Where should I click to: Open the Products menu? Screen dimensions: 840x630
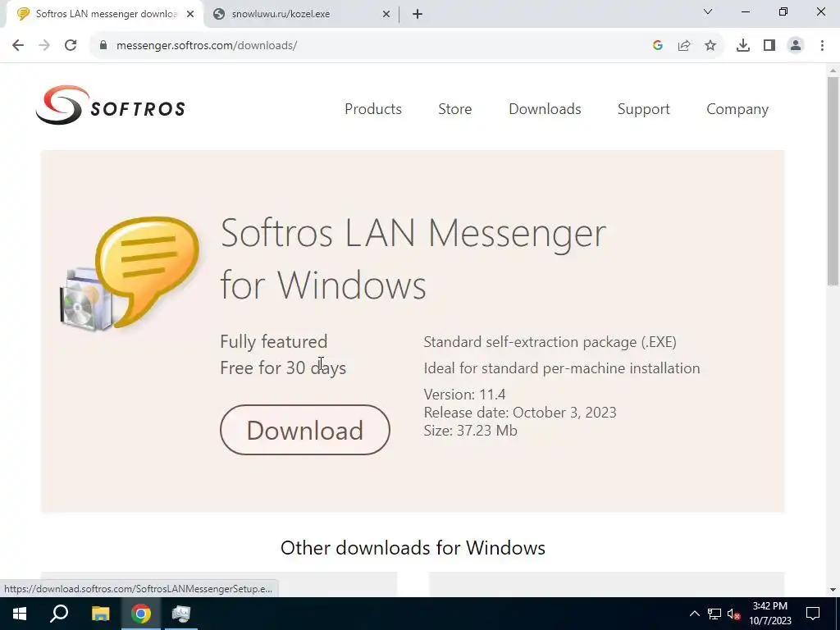[x=373, y=109]
